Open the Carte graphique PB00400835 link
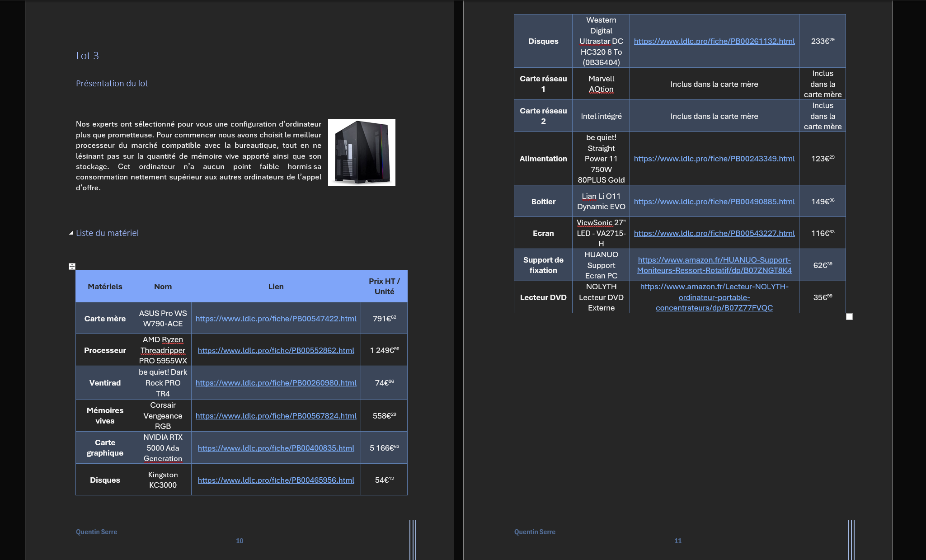The image size is (926, 560). tap(276, 448)
